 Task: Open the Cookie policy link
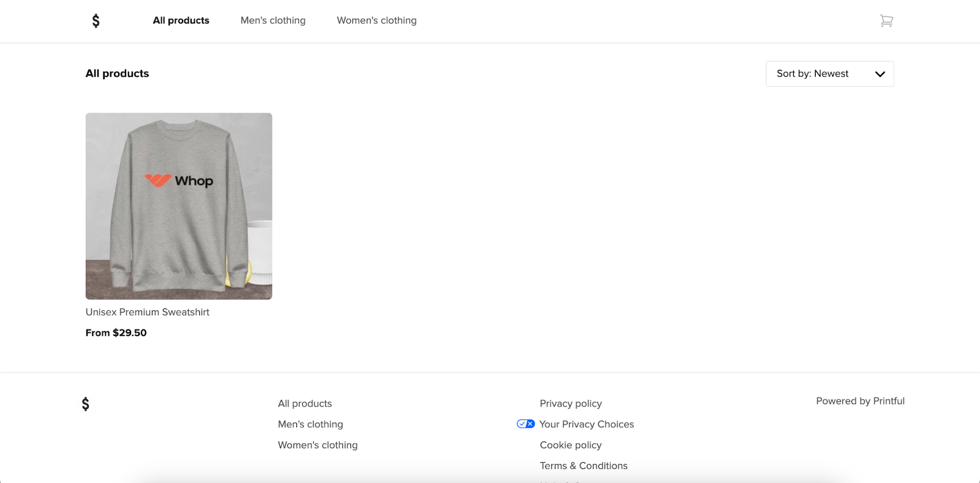tap(571, 445)
